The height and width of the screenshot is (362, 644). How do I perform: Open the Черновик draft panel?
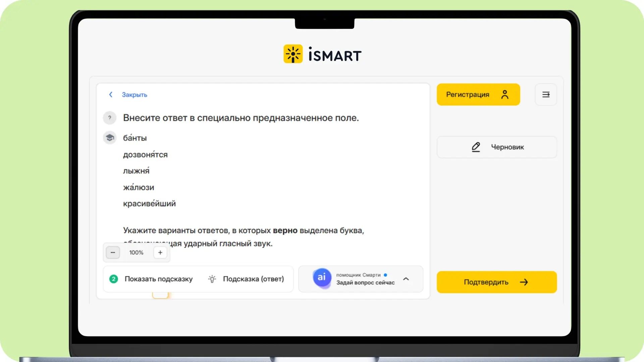tap(497, 147)
